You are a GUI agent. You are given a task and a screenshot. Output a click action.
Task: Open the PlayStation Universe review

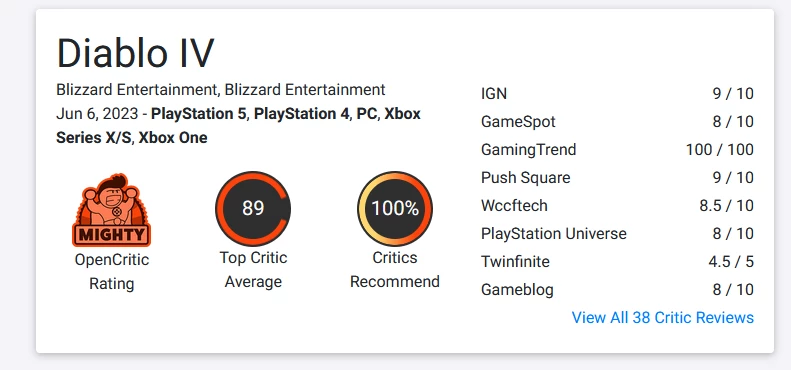pos(617,234)
